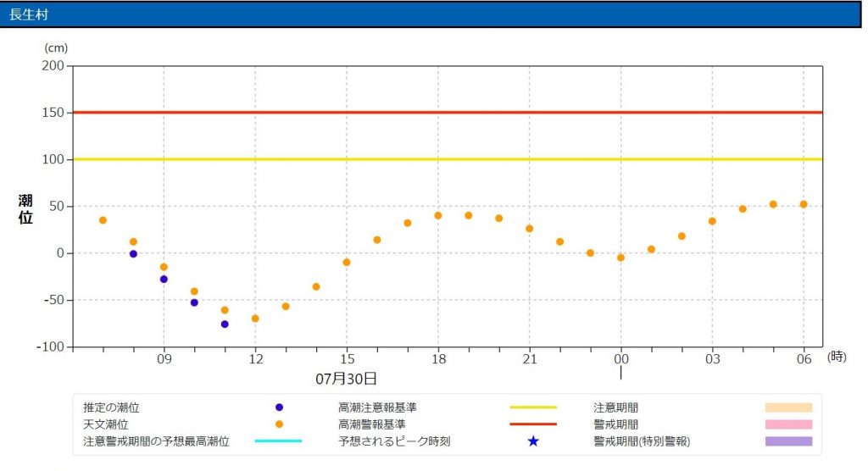
Task: Click the red line legend icon for 高潮警報基準
Action: (533, 424)
